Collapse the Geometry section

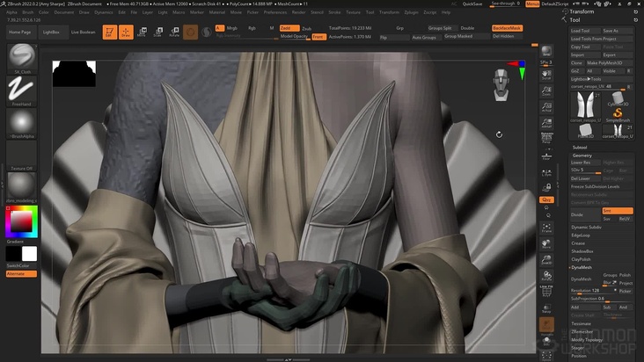pyautogui.click(x=582, y=156)
